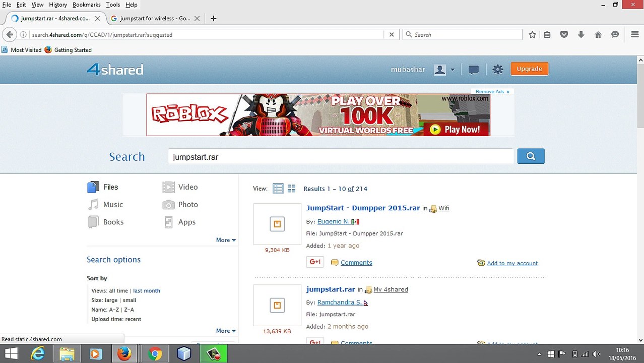The image size is (644, 363).
Task: Open File Explorer from taskbar
Action: (67, 354)
